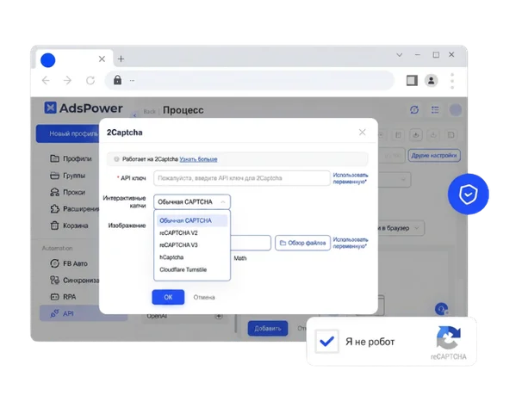This screenshot has height=420, width=522.
Task: Click the sync refresh icon in AdsPower header
Action: coord(414,110)
